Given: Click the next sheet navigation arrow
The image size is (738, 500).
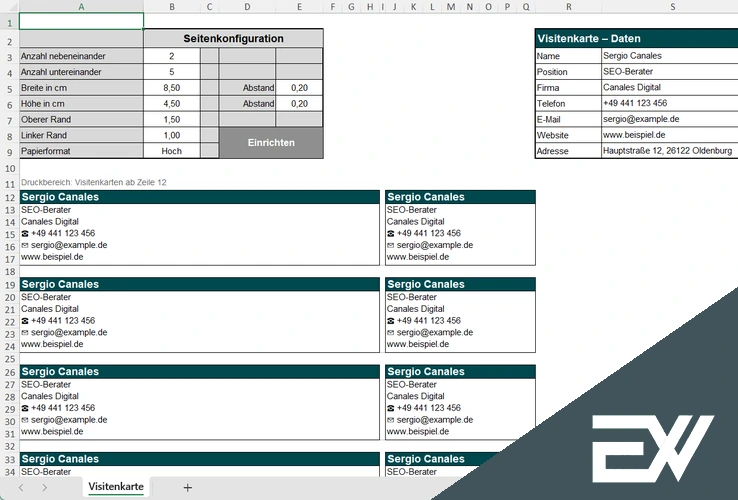Looking at the screenshot, I should coord(45,487).
